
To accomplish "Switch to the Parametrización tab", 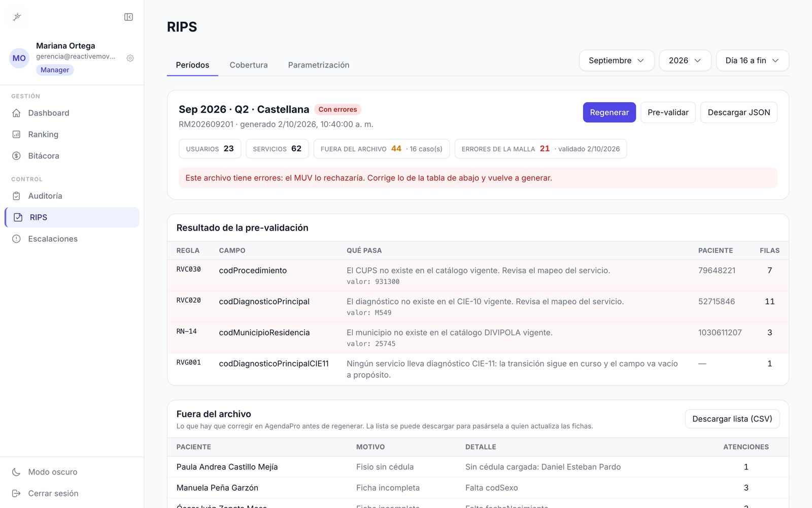I will (x=319, y=65).
